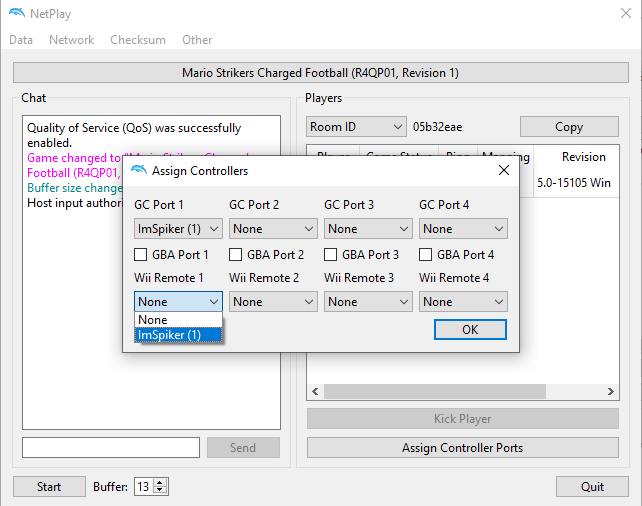Increase the Buffer value with up arrow
642x506 pixels.
(x=160, y=483)
